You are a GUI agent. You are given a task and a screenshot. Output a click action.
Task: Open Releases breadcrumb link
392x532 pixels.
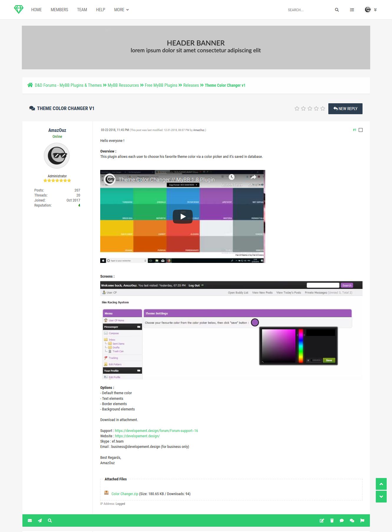(x=191, y=85)
